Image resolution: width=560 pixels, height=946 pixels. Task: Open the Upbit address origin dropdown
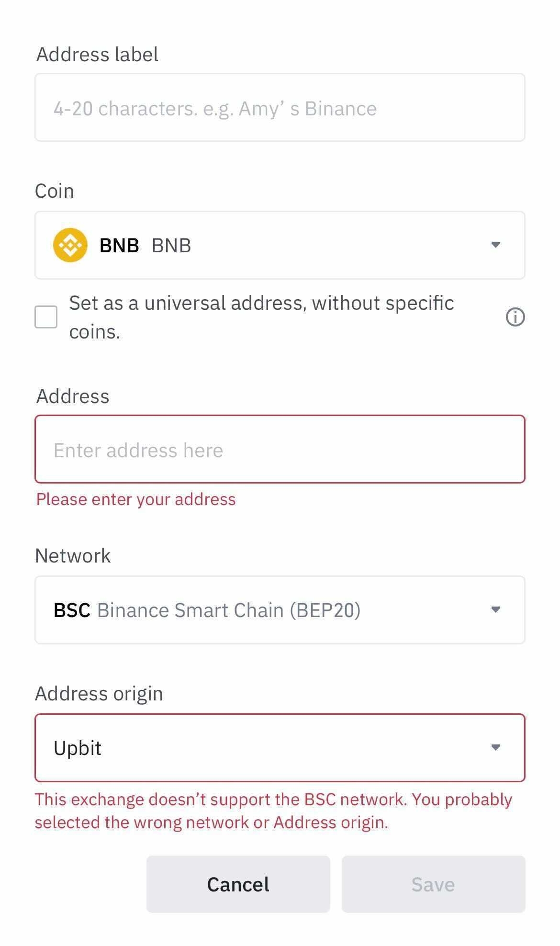tap(280, 748)
